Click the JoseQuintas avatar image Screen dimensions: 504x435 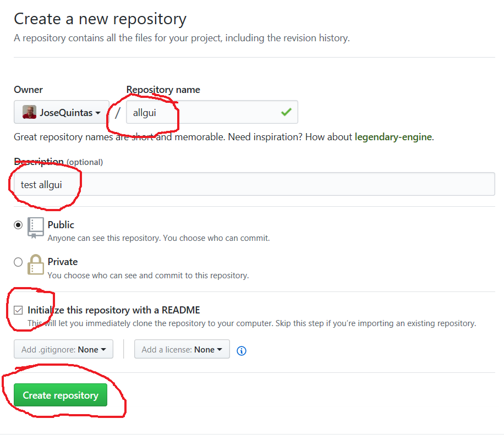[x=29, y=112]
